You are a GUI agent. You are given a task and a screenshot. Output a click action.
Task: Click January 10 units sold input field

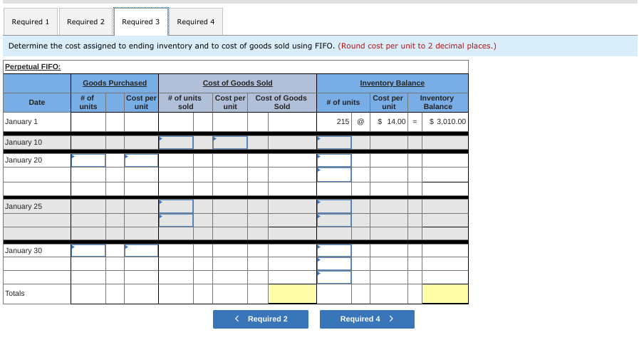coord(176,143)
